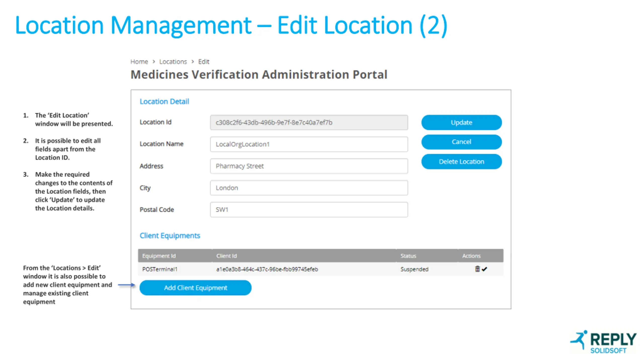Image resolution: width=644 pixels, height=362 pixels.
Task: Click the Postal Code field
Action: tap(309, 210)
